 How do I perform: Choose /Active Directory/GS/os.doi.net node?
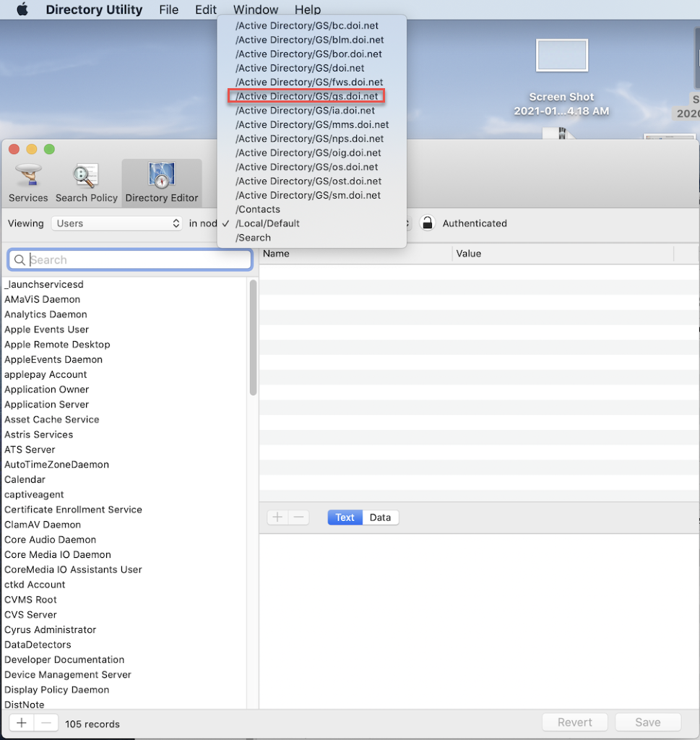click(312, 167)
